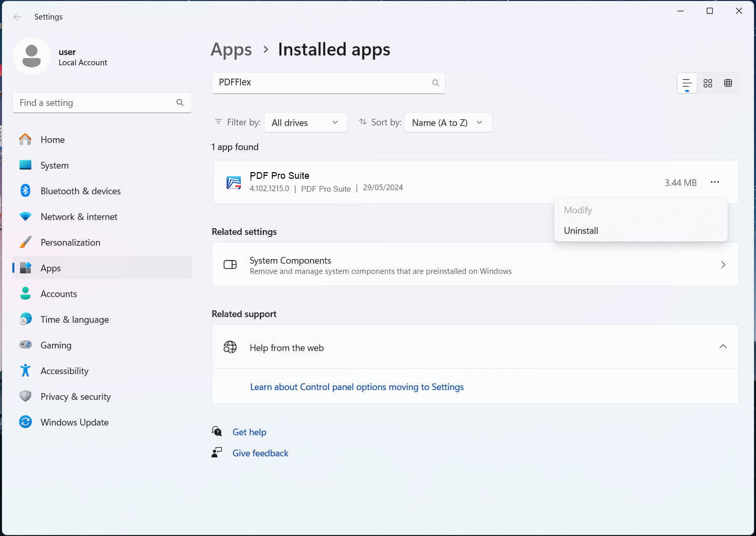This screenshot has height=536, width=756.
Task: Click the back arrow in Settings header
Action: click(17, 17)
